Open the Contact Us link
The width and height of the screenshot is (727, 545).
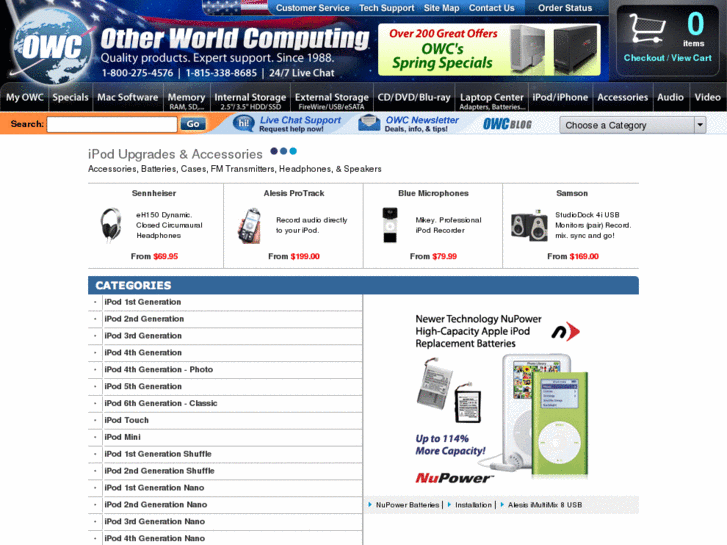pos(491,8)
